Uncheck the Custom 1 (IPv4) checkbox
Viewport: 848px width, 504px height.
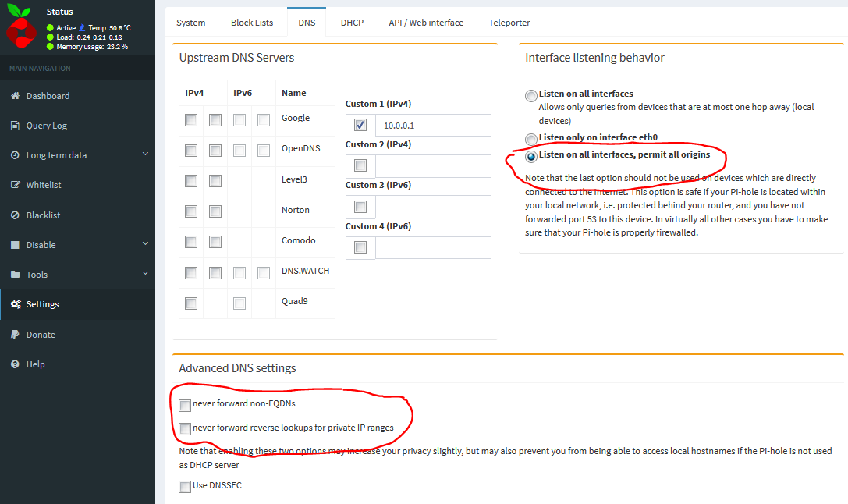(360, 125)
